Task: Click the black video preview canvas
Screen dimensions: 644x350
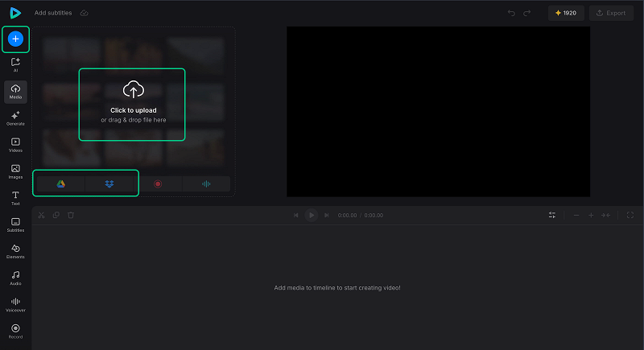Action: click(x=438, y=112)
